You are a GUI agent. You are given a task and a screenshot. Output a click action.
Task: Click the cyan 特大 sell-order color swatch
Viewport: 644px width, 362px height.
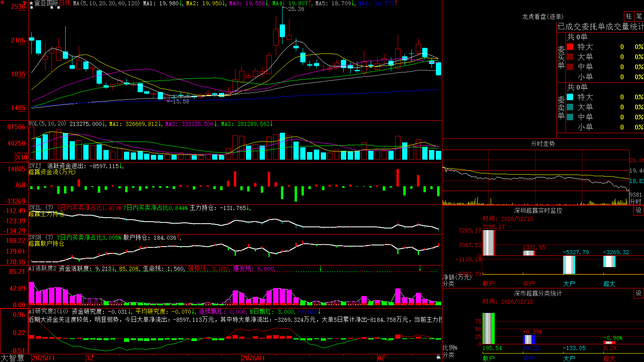tap(570, 97)
